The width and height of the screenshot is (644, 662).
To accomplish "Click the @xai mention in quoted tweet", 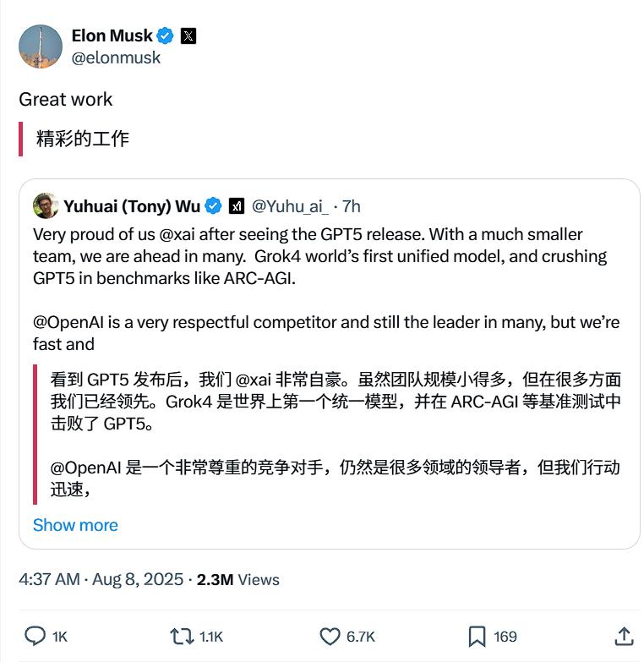I will pos(177,234).
